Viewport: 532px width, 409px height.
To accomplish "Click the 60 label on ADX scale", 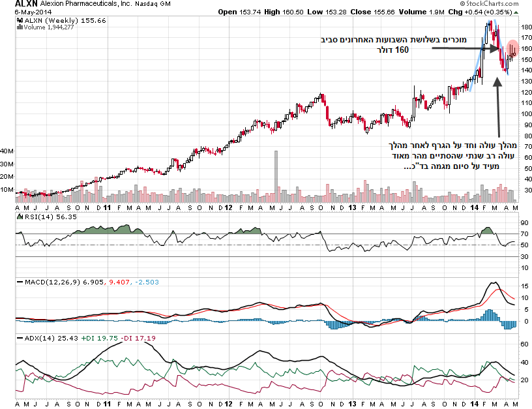I will click(x=525, y=344).
